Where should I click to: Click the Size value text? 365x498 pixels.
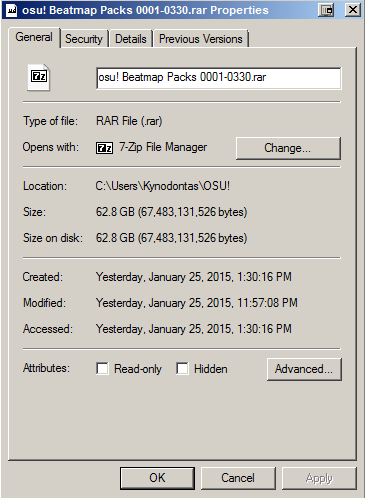pyautogui.click(x=171, y=212)
